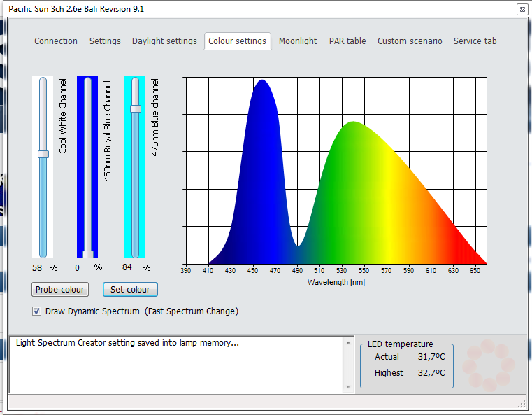
Task: Switch to PAR table tab
Action: 347,41
